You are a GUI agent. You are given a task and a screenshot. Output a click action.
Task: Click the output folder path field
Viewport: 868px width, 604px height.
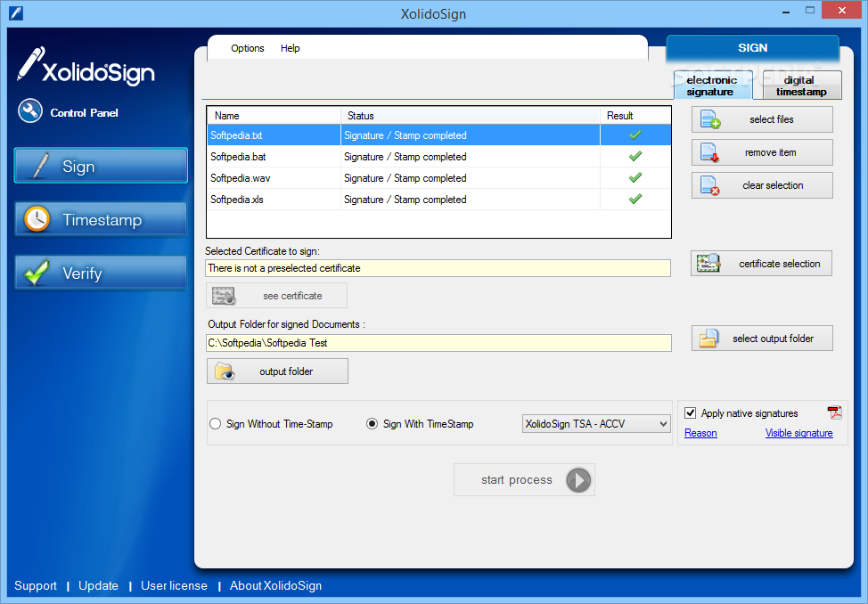438,343
